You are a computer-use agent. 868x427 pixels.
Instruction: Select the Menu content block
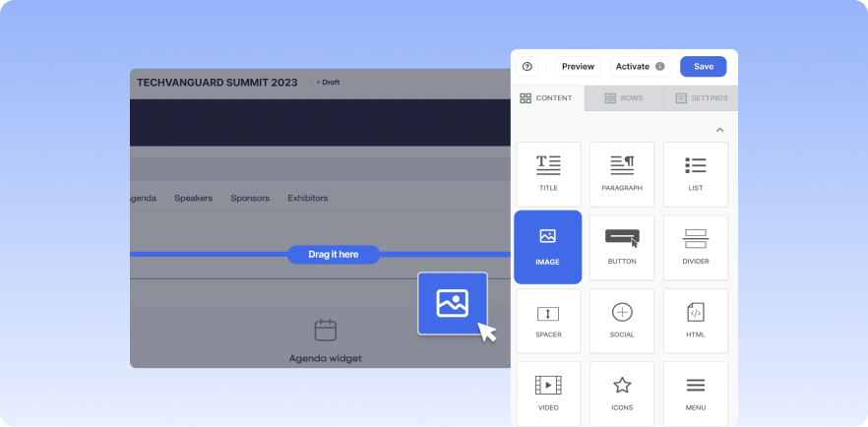pyautogui.click(x=695, y=393)
